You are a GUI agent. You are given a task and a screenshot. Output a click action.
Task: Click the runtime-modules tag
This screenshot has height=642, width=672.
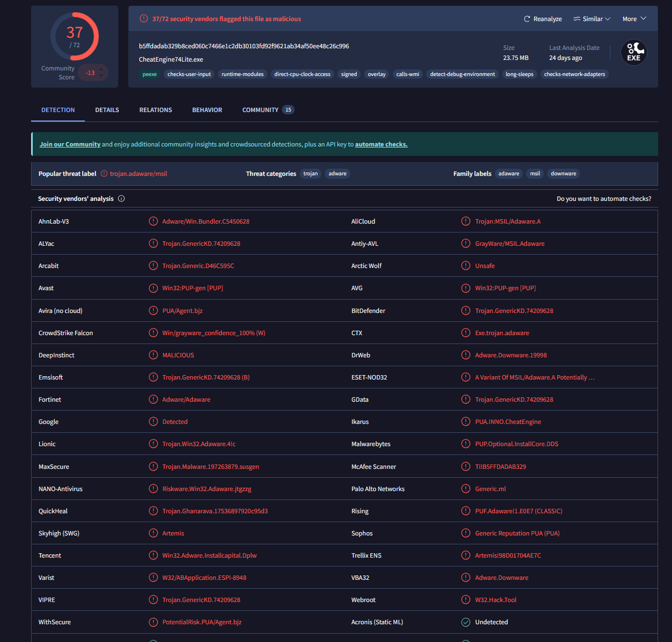click(242, 74)
